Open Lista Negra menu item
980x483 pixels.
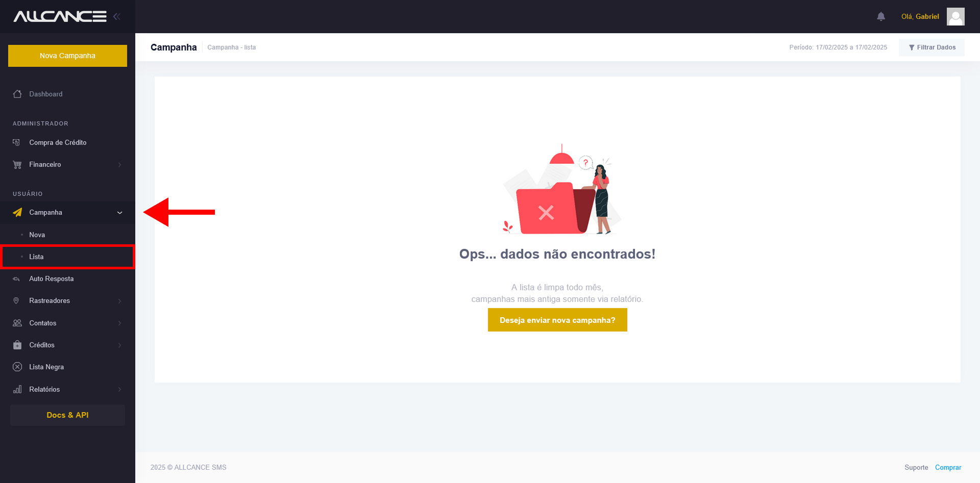tap(67, 367)
